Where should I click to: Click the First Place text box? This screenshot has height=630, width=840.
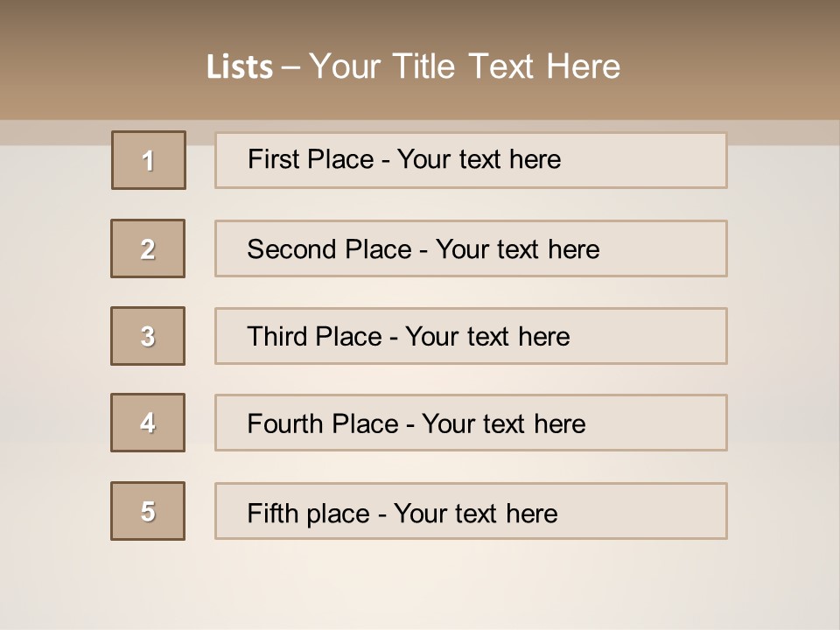[471, 160]
